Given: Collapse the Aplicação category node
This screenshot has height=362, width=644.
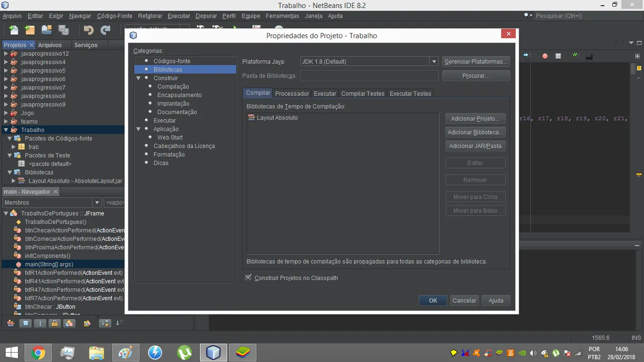Looking at the screenshot, I should point(139,129).
